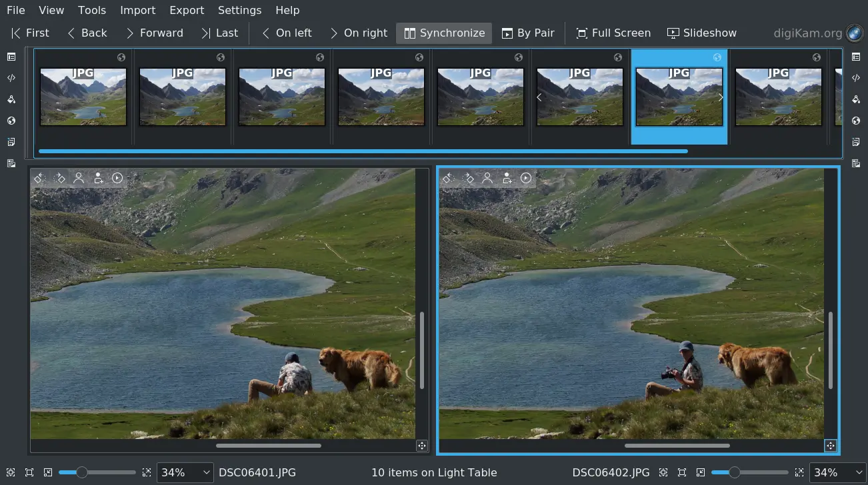Open the left 34% zoom dropdown
The height and width of the screenshot is (485, 868).
click(185, 472)
